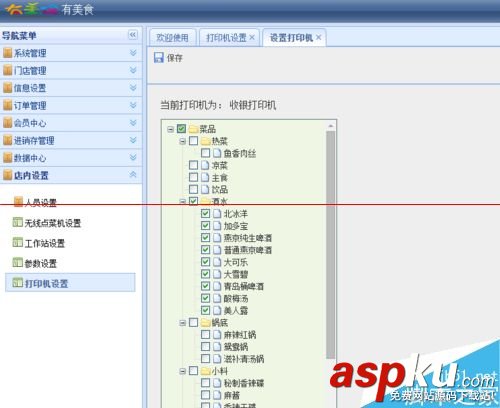Click the 热菜 folder icon in tree
Screen dimensions: 500x408
(206, 141)
